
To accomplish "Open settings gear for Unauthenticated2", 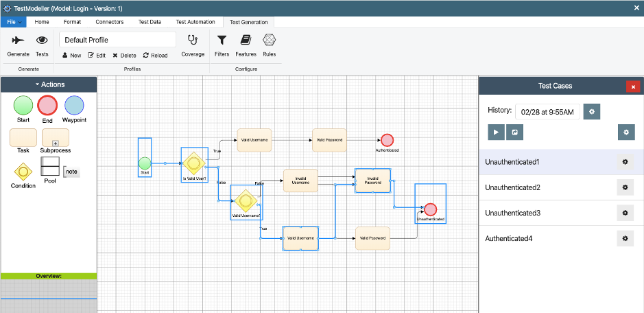I will [x=625, y=187].
